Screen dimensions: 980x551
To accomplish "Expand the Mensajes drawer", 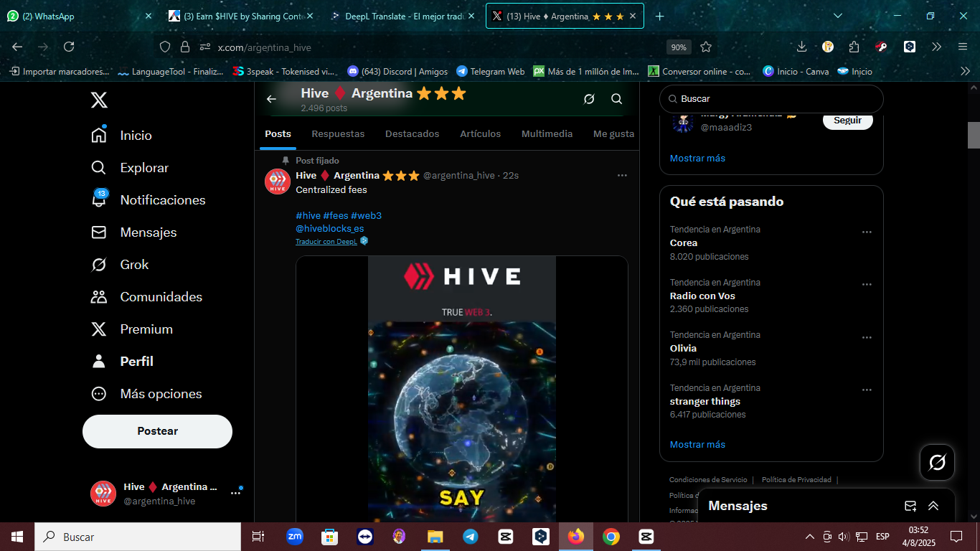I will pos(933,506).
